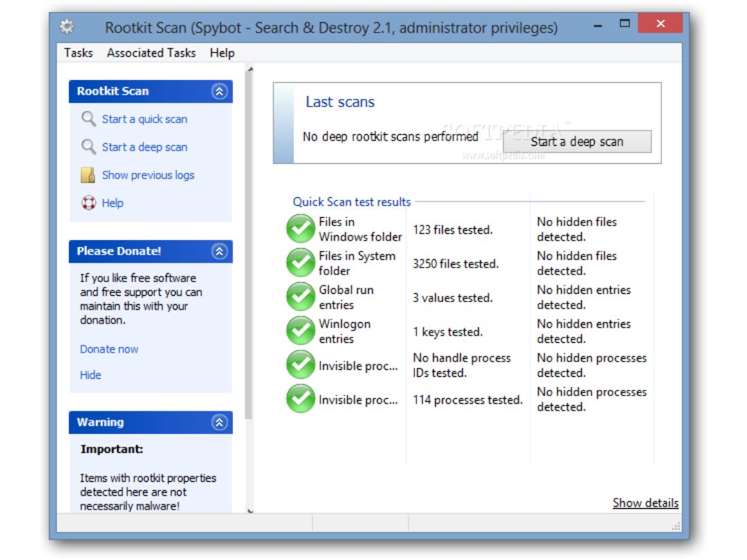
Task: Click the 'Last scans' heading
Action: point(340,102)
